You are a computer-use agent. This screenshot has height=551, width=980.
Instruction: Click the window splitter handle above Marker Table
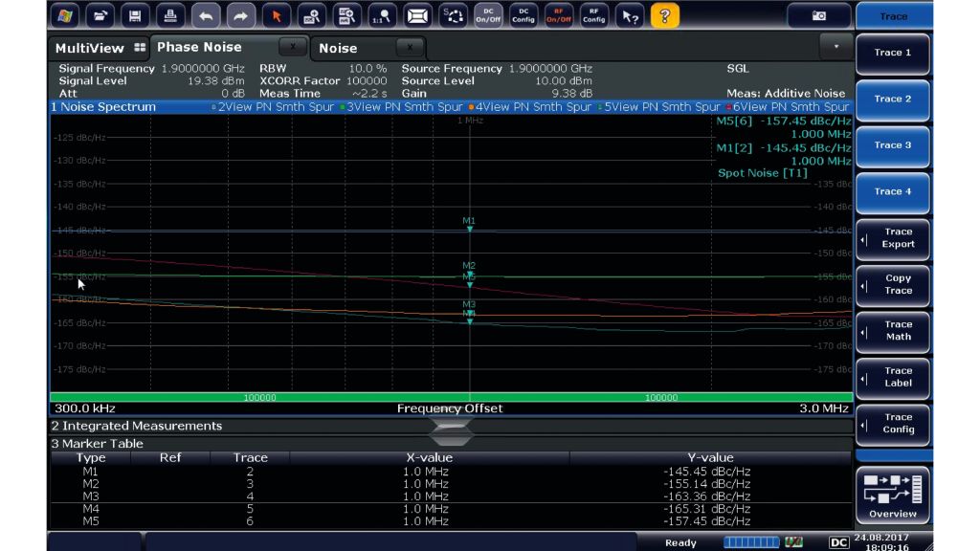[x=452, y=432]
